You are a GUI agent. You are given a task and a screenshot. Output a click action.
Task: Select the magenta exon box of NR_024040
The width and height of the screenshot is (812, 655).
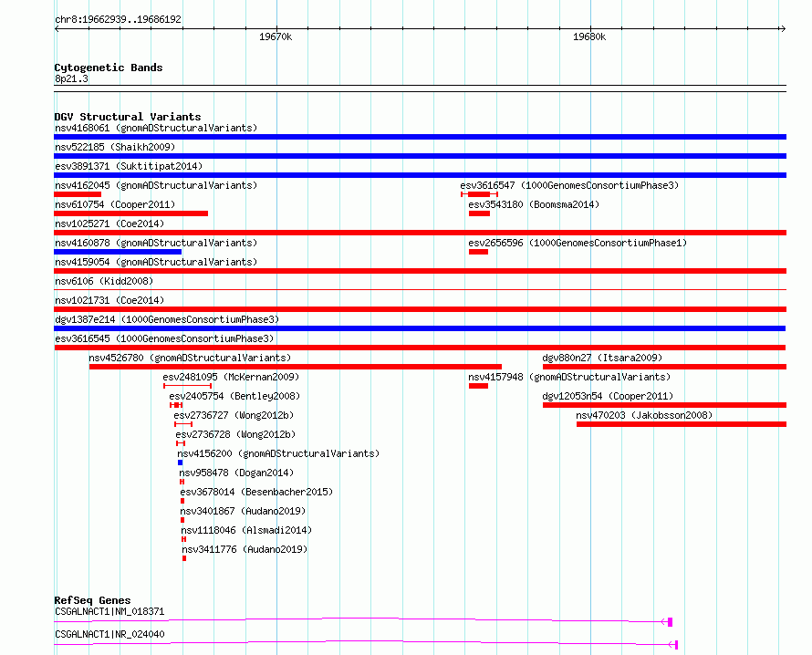[x=676, y=645]
